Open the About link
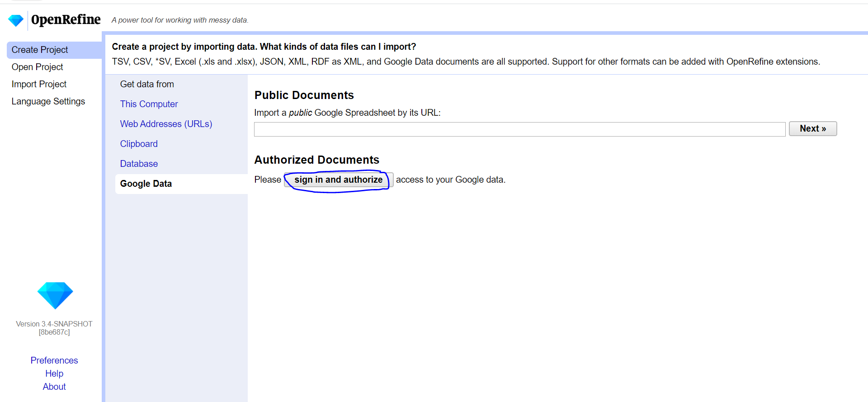The height and width of the screenshot is (402, 868). click(x=54, y=387)
